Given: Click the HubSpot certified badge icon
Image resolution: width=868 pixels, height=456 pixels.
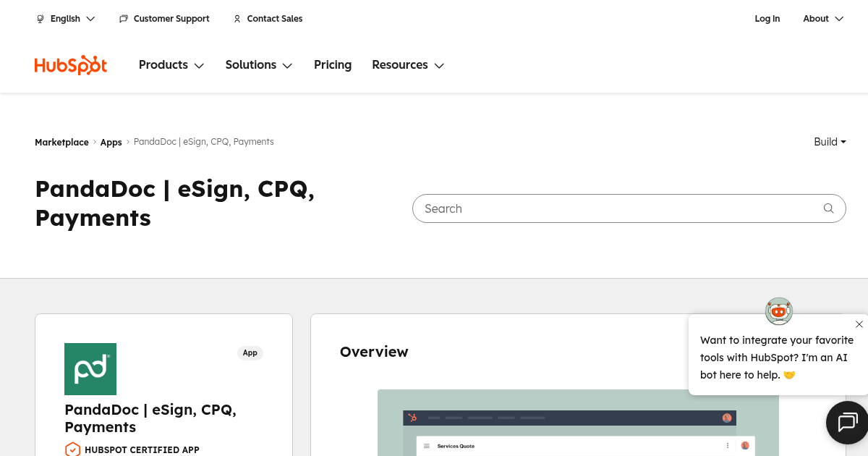Looking at the screenshot, I should click(72, 449).
